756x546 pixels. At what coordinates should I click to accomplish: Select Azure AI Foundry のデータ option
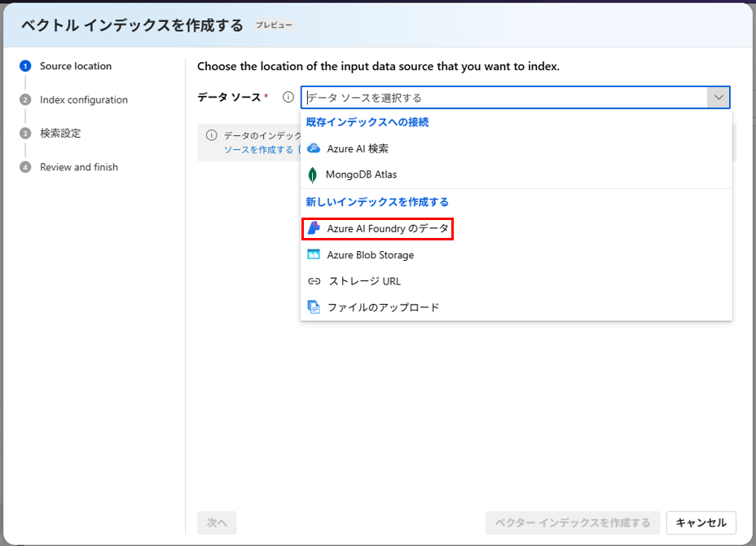click(x=516, y=229)
